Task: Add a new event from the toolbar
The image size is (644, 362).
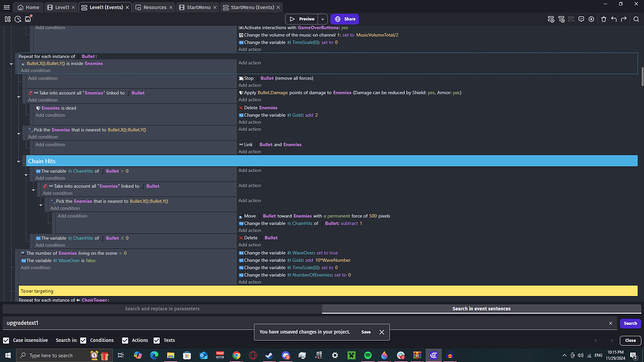Action: point(551,19)
